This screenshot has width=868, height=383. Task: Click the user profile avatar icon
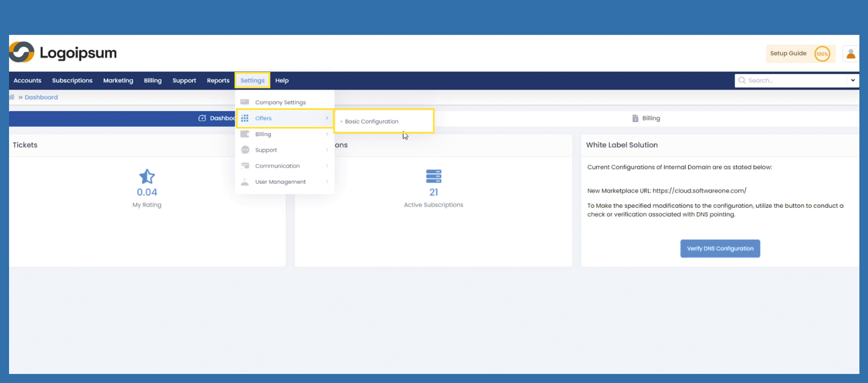pos(850,54)
